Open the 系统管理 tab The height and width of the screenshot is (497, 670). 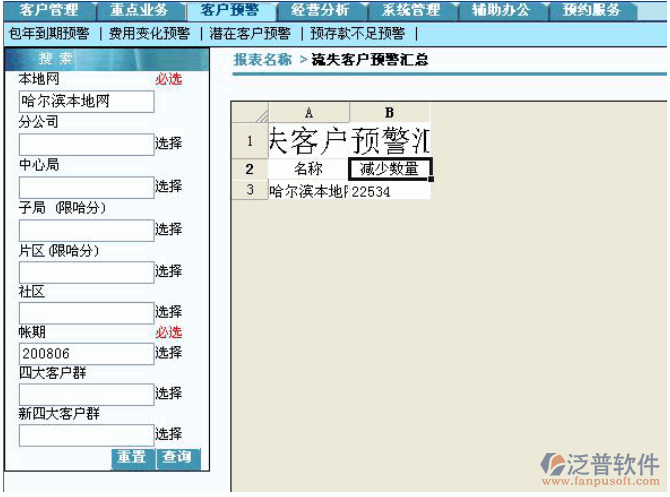point(410,10)
